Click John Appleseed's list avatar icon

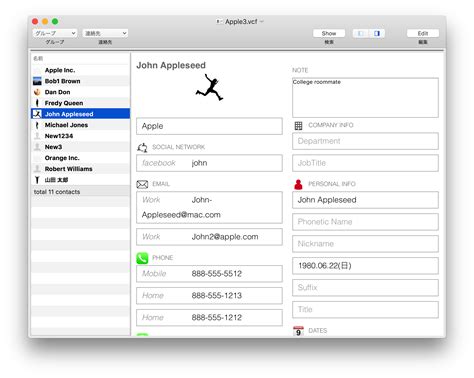tap(37, 114)
